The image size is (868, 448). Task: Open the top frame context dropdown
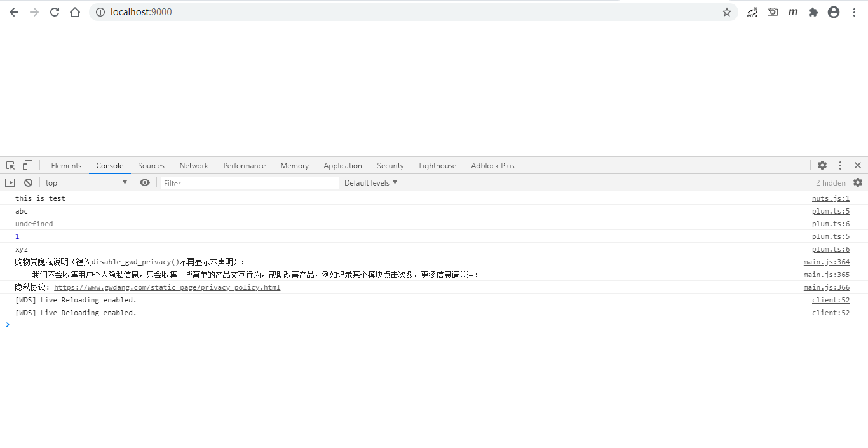[x=86, y=182]
